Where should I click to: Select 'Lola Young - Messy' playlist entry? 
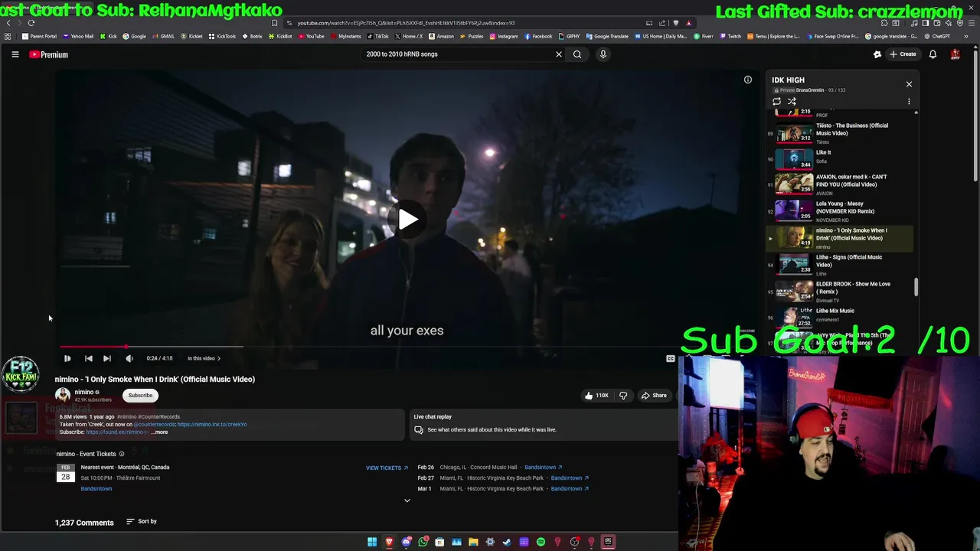[841, 211]
